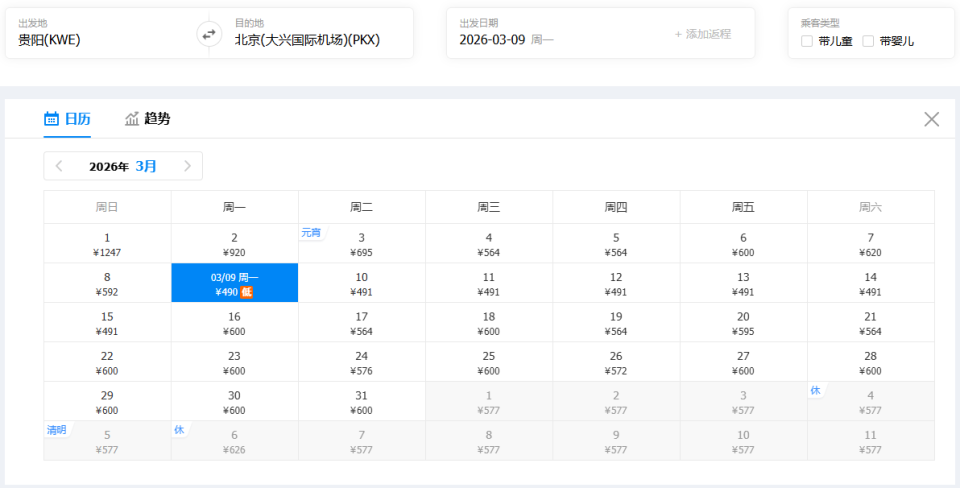Select March 18 priced ¥600

[489, 323]
